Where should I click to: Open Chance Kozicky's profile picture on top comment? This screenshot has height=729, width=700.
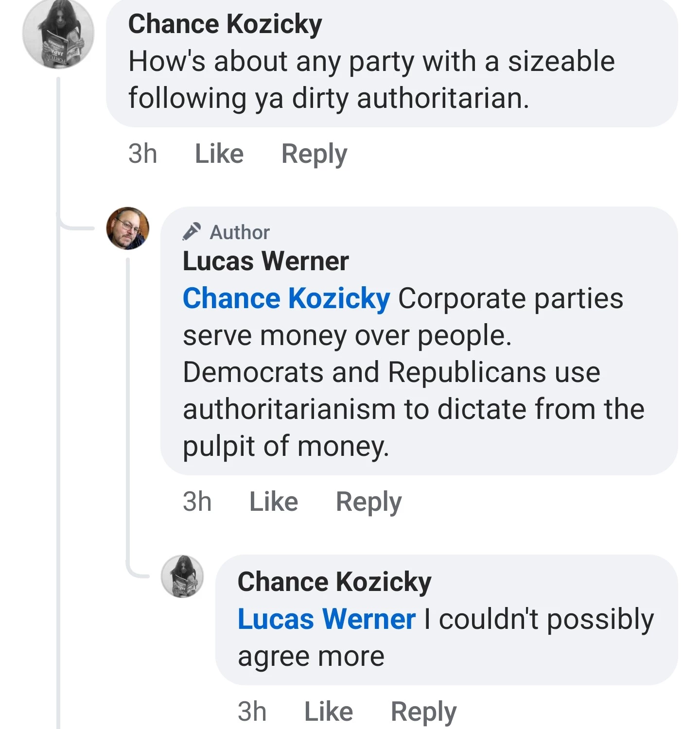58,34
